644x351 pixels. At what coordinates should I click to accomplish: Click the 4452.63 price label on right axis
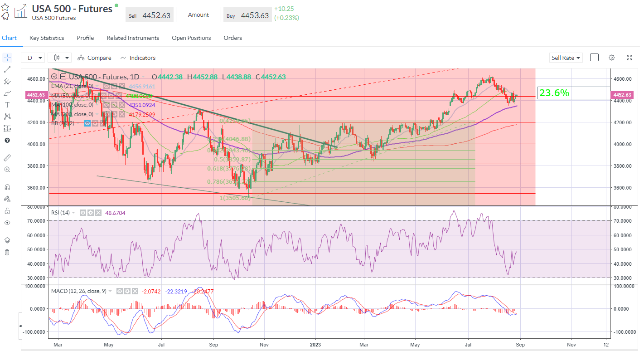[622, 95]
